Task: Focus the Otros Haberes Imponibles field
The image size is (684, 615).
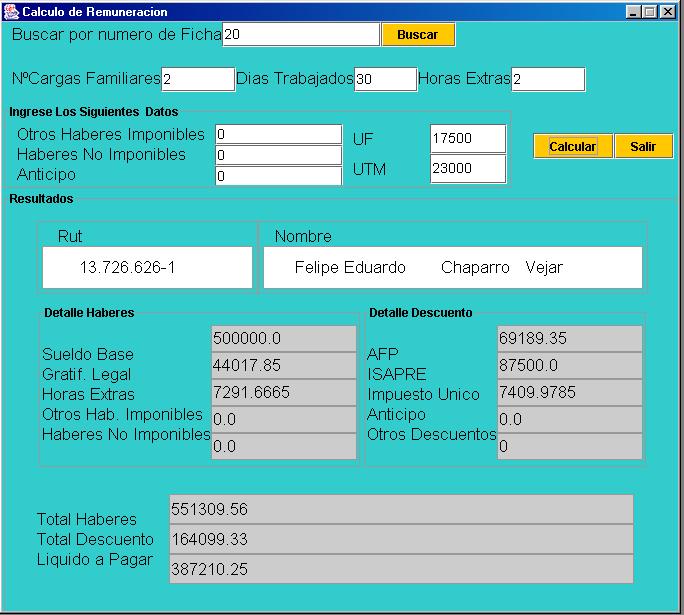Action: pos(279,134)
